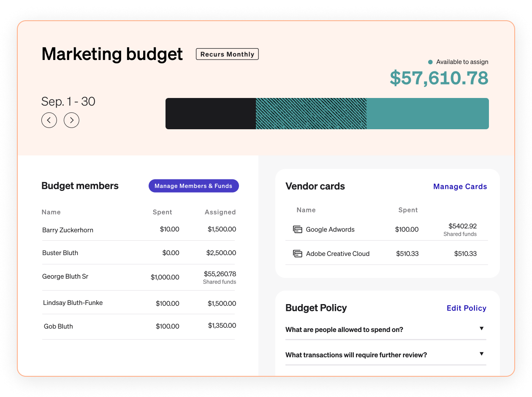532x397 pixels.
Task: Collapse the Budget Policy question chevron
Action: point(481,328)
